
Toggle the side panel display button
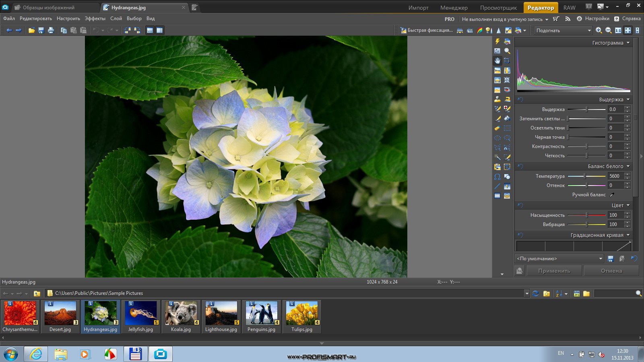click(x=160, y=30)
